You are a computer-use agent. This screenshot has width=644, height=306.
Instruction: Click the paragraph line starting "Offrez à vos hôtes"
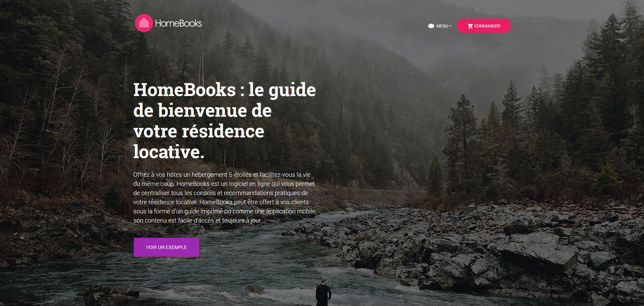pos(222,174)
